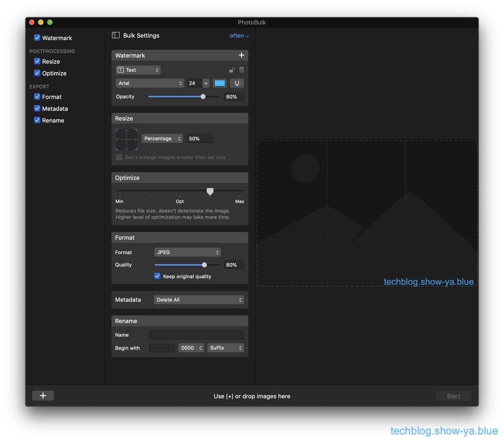The height and width of the screenshot is (440, 504).
Task: Uncheck Keep original quality
Action: tap(157, 276)
